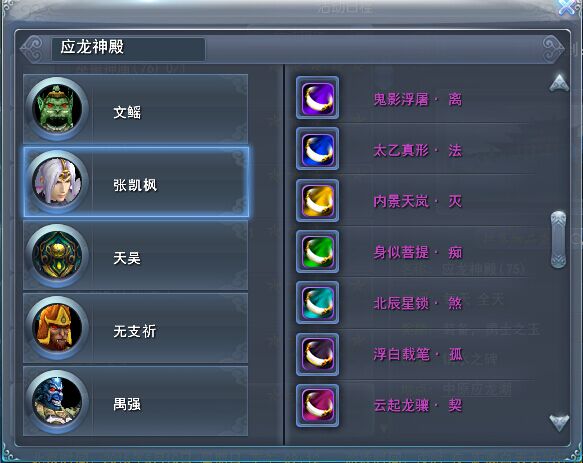Click the green 身似菩提·痴 item icon

[318, 252]
